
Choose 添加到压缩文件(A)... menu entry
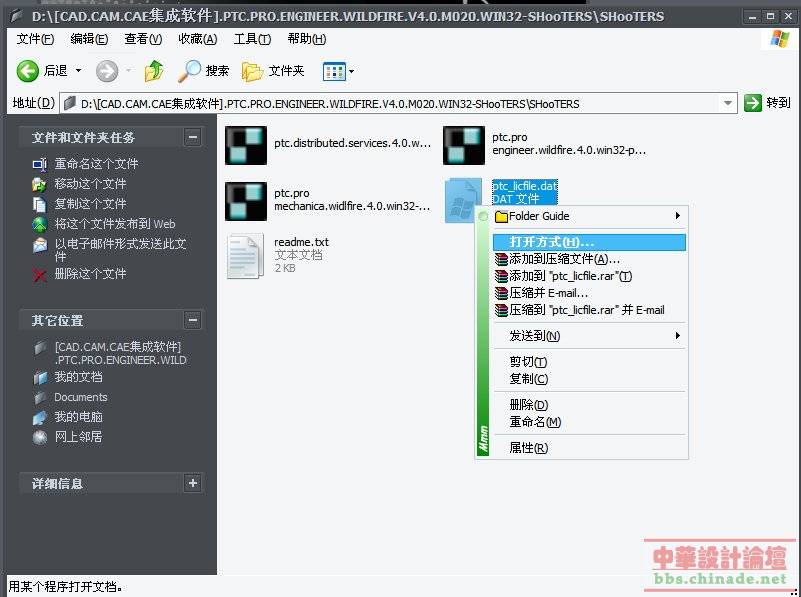589,259
